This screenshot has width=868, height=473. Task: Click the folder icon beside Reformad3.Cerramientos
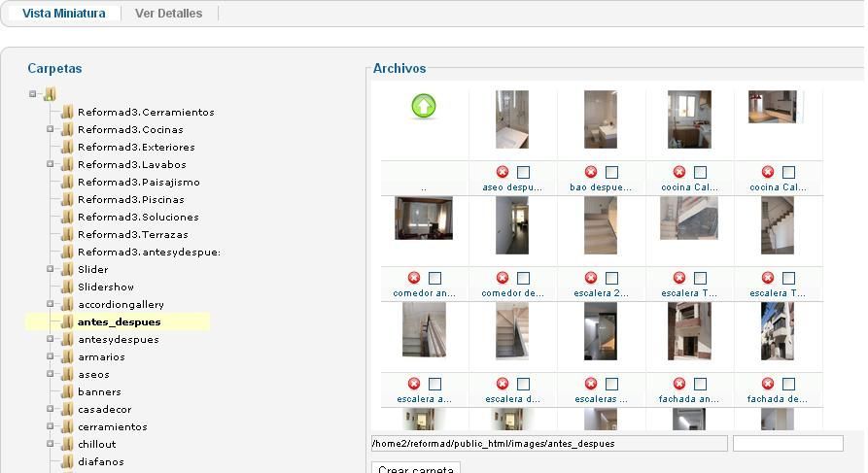point(67,113)
